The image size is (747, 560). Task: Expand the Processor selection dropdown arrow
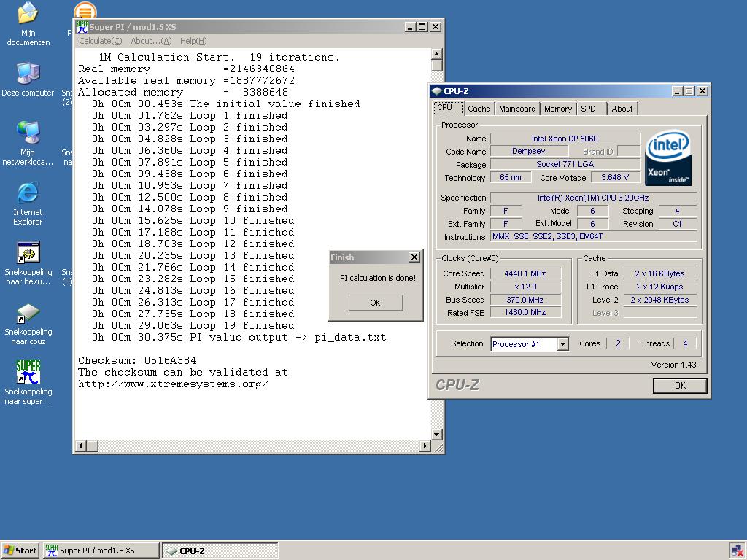[x=562, y=344]
